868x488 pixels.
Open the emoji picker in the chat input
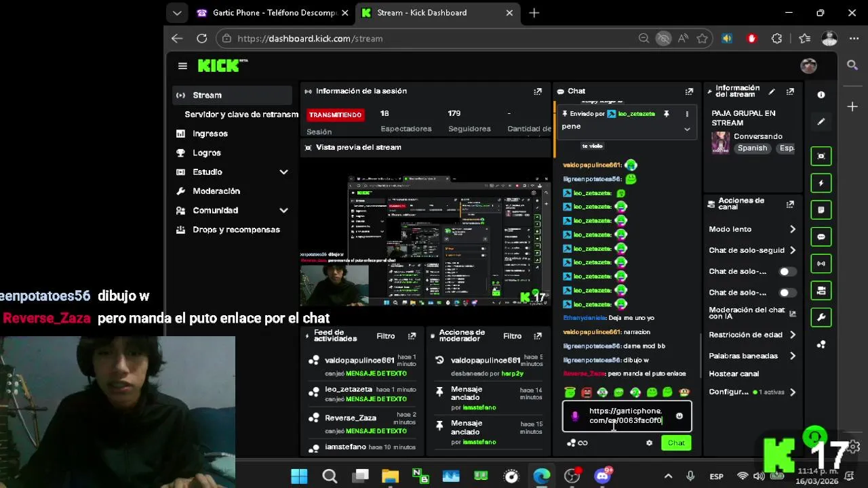[x=679, y=416]
